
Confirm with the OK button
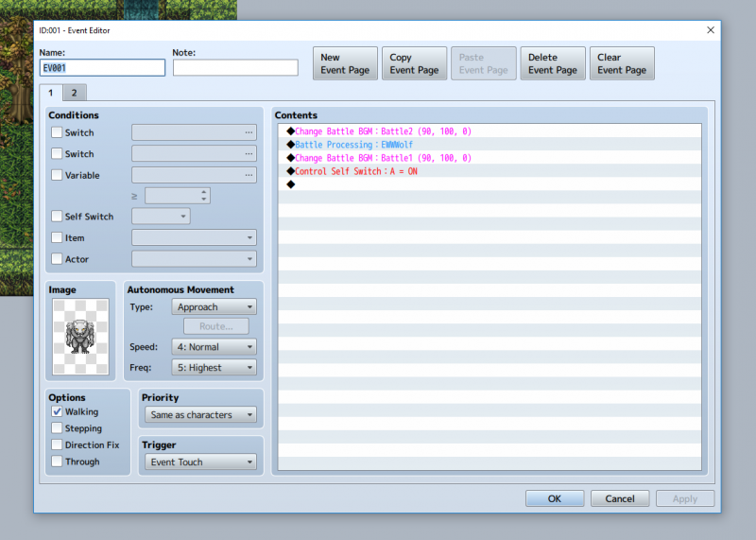click(555, 498)
